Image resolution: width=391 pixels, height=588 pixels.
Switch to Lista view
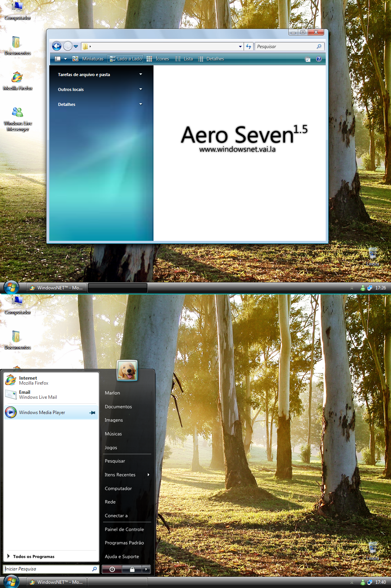184,59
